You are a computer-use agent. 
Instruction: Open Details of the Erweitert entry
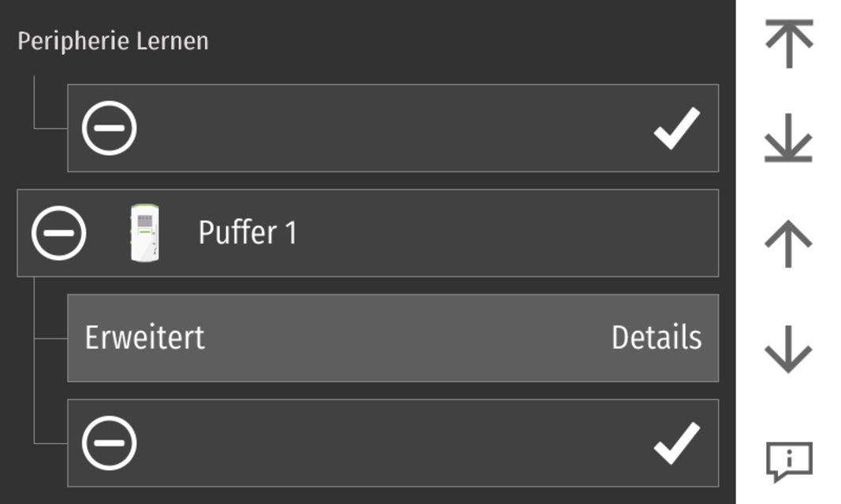click(x=656, y=338)
